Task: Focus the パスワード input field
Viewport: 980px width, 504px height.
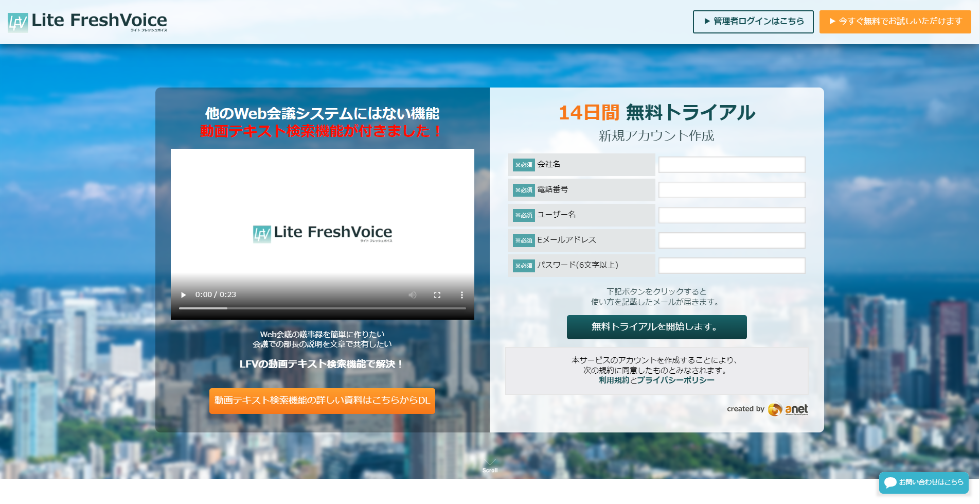Action: 732,266
